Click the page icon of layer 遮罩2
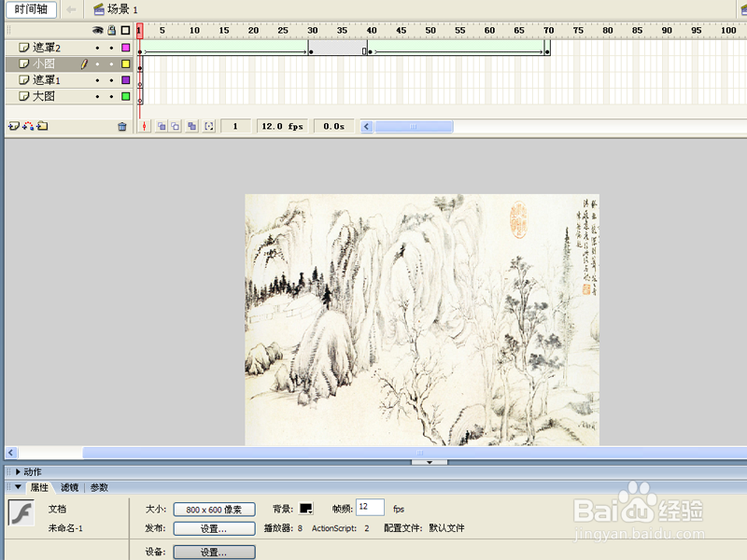Image resolution: width=747 pixels, height=560 pixels. (24, 48)
